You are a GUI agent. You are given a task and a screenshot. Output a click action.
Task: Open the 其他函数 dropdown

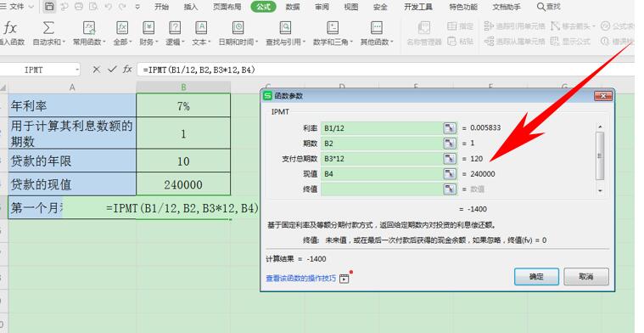377,42
